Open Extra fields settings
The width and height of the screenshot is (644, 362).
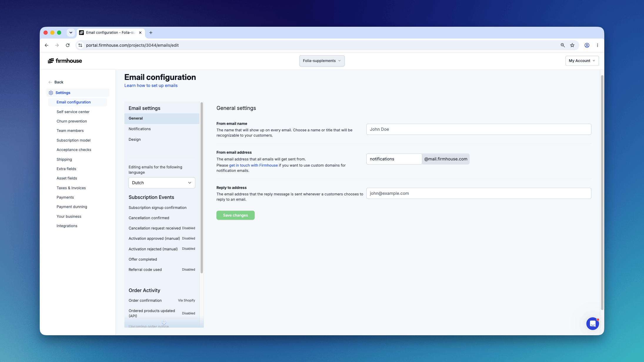pyautogui.click(x=66, y=169)
